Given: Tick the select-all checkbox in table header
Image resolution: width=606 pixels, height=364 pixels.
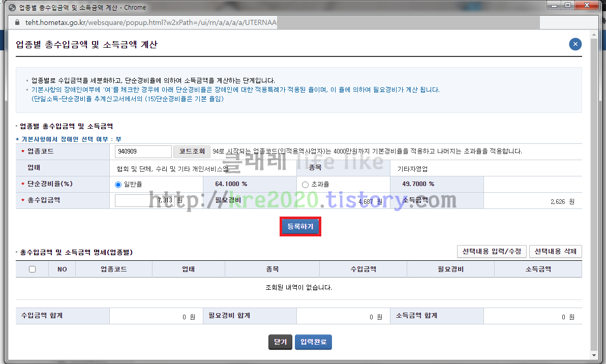Looking at the screenshot, I should 32,269.
